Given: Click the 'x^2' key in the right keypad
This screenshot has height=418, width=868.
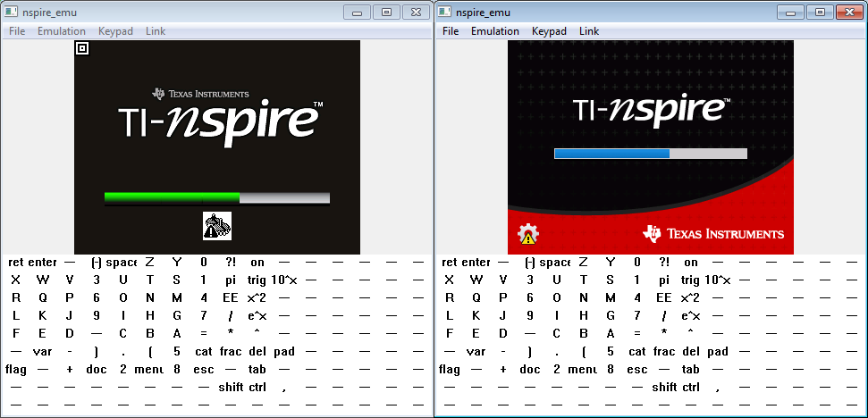Looking at the screenshot, I should (691, 298).
